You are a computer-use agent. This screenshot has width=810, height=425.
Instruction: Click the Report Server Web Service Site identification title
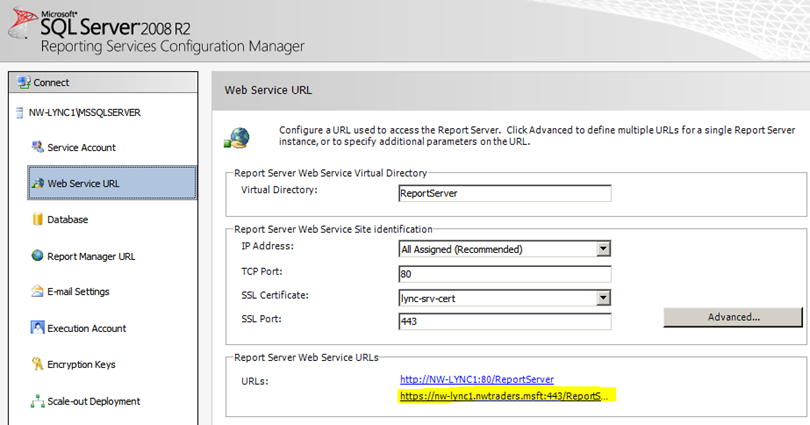pos(333,229)
